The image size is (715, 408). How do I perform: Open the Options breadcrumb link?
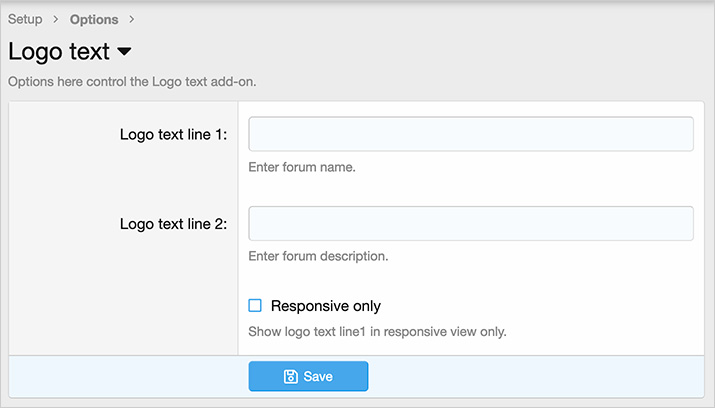94,19
